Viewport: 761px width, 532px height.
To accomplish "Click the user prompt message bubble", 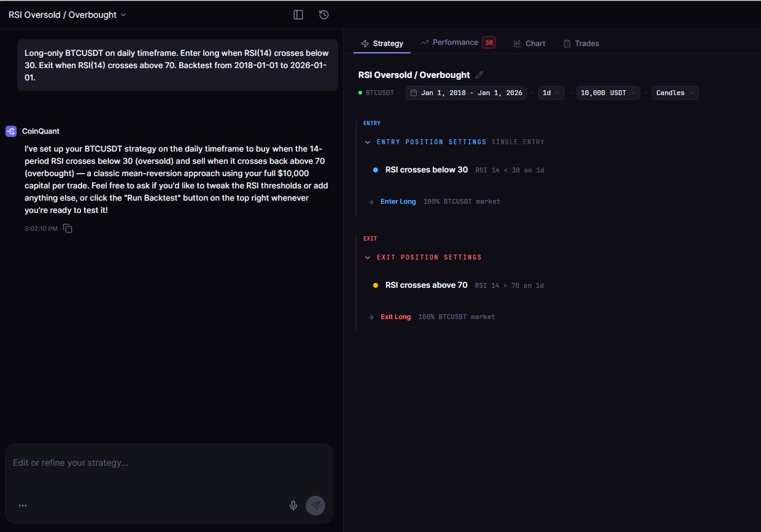I will (177, 65).
